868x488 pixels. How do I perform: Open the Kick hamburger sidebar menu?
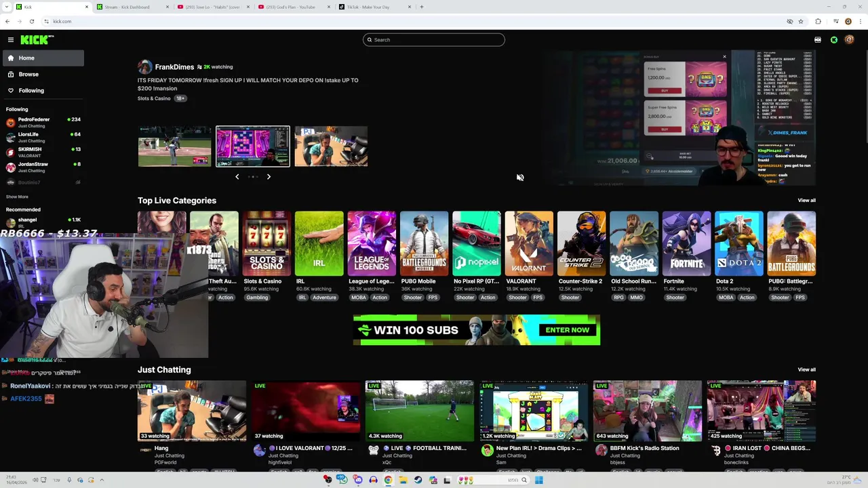coord(11,40)
